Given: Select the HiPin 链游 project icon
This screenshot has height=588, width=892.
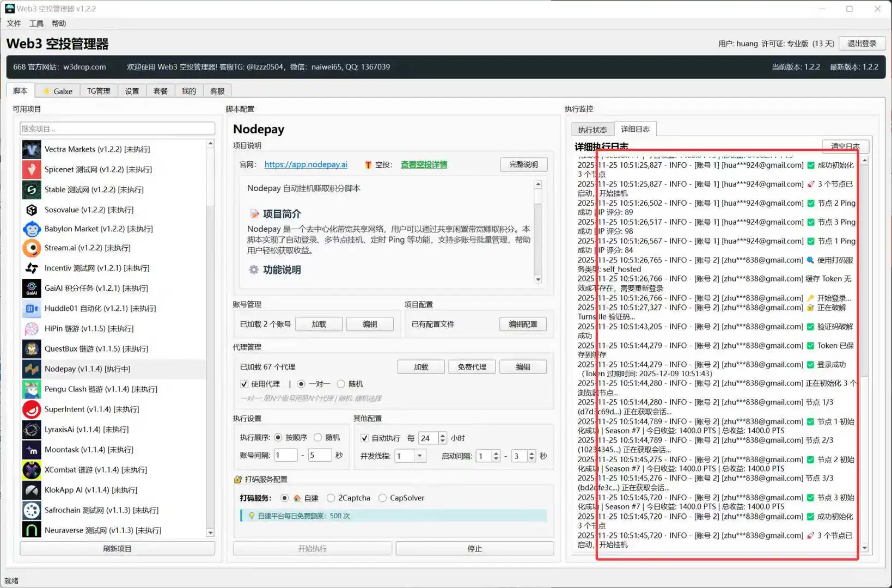Looking at the screenshot, I should (x=32, y=328).
